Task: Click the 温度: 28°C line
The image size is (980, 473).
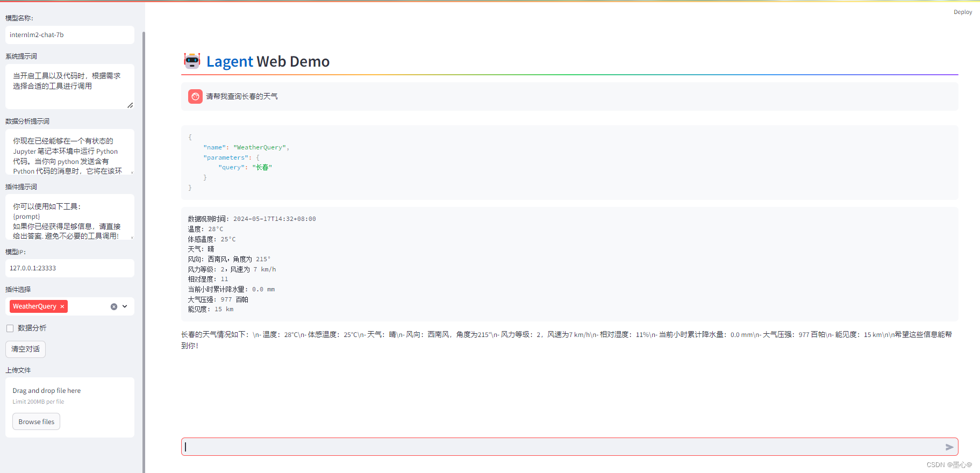Action: 205,229
